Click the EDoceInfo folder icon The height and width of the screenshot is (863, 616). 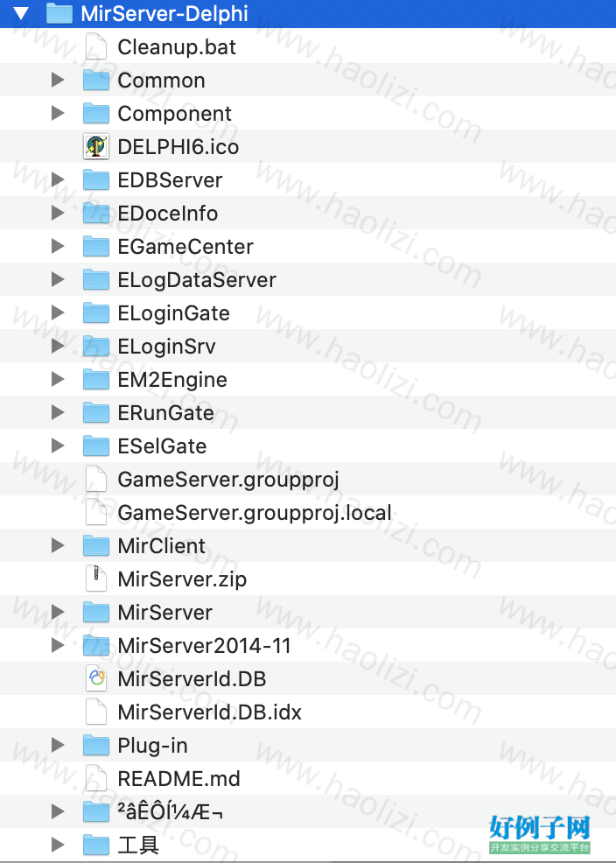point(96,213)
